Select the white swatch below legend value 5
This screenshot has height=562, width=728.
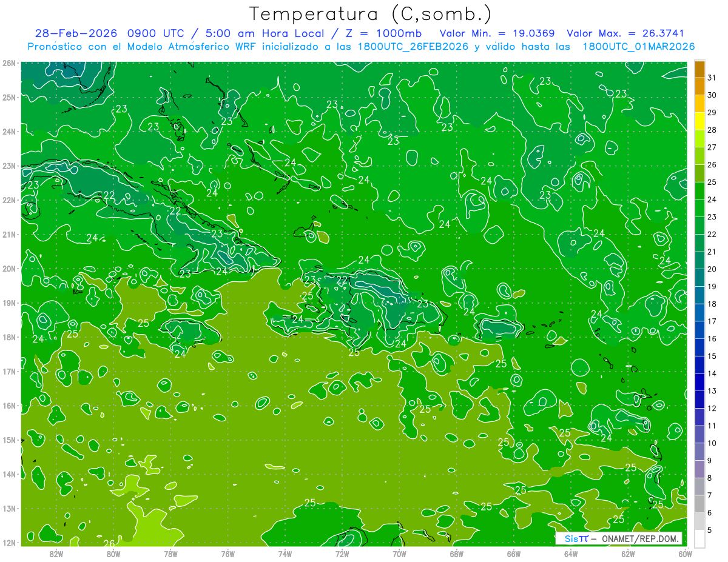tap(699, 538)
